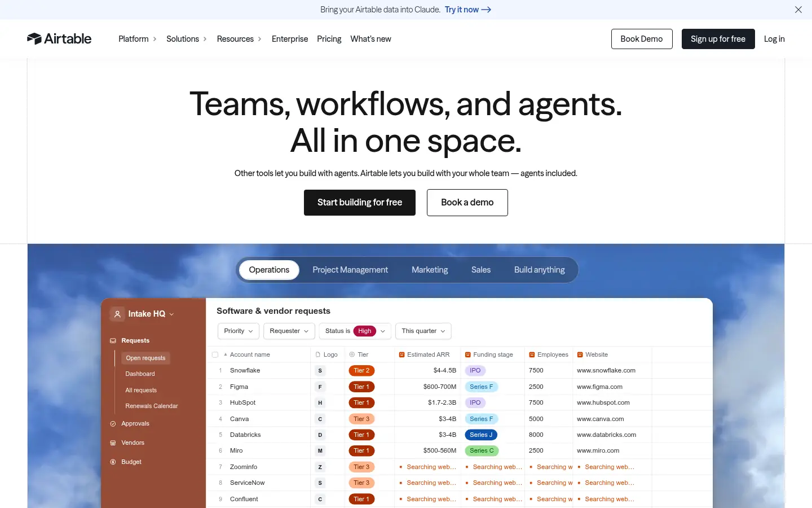Screen dimensions: 812x508
Task: Click the Approvals checkmark icon
Action: (x=113, y=424)
